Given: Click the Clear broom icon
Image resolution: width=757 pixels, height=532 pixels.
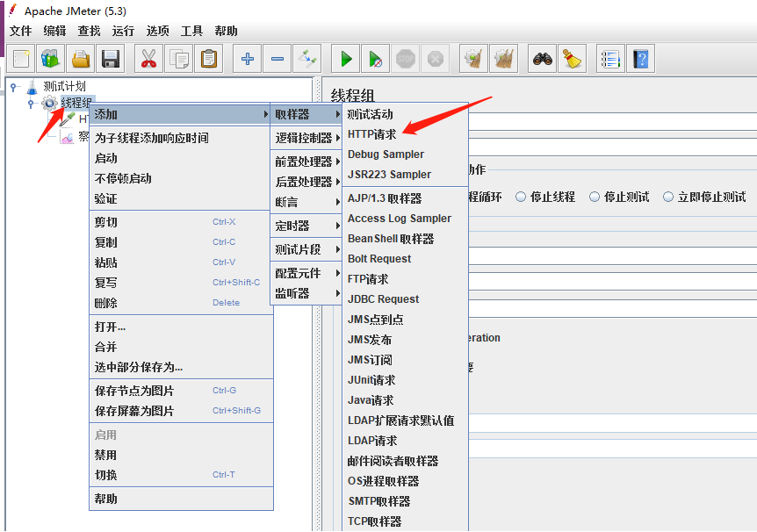Looking at the screenshot, I should tap(473, 59).
